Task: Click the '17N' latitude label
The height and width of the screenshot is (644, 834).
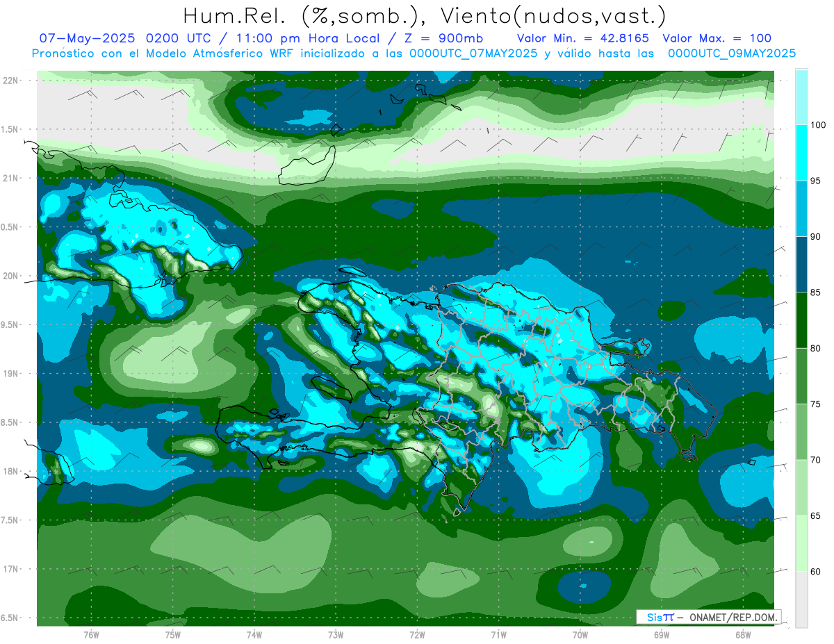Action: pyautogui.click(x=10, y=569)
